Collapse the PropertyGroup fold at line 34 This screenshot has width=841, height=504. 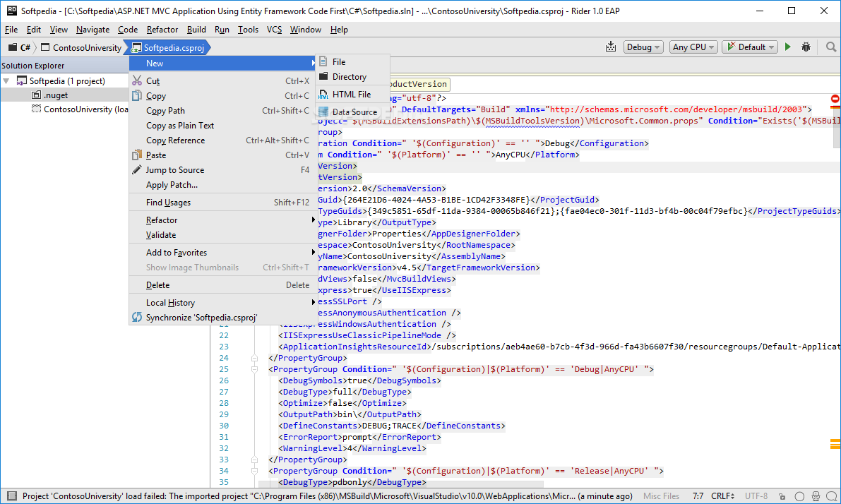(x=254, y=472)
